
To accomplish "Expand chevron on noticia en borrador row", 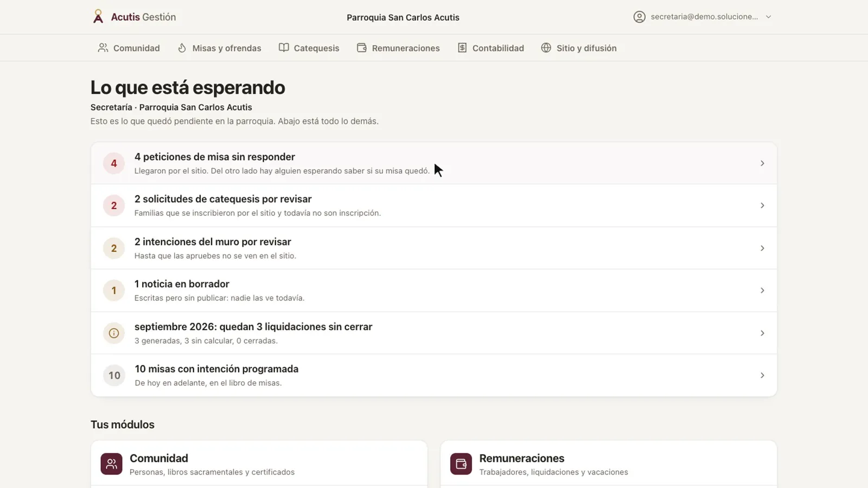I will (762, 291).
